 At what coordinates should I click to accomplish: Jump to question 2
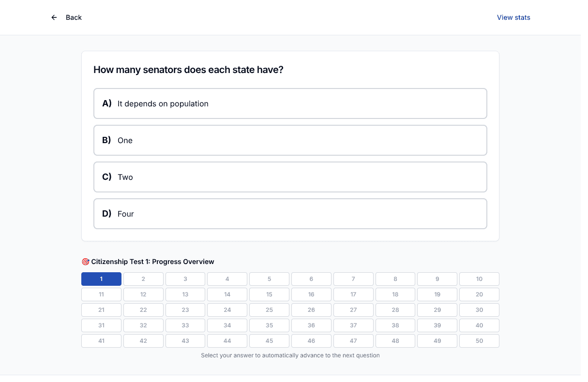coord(143,279)
